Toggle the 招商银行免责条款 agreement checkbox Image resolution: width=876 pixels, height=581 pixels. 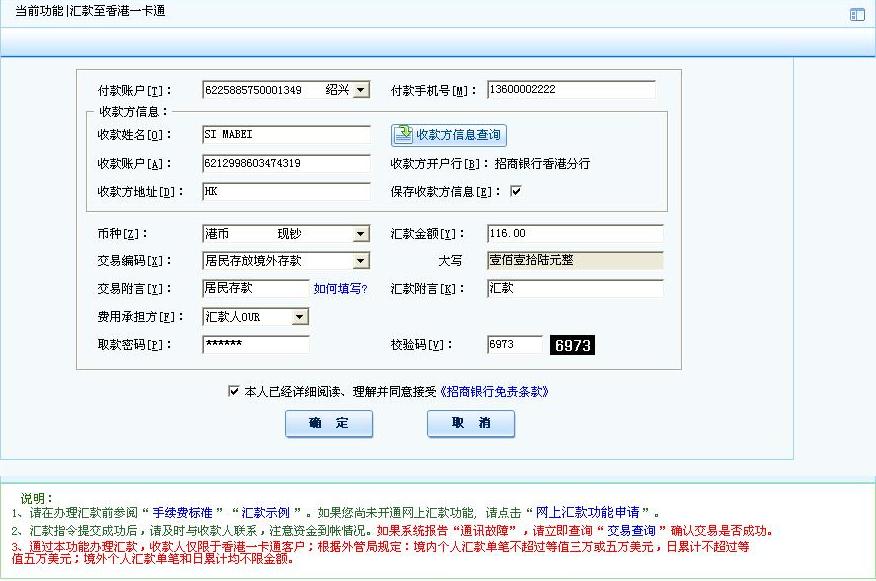click(234, 392)
